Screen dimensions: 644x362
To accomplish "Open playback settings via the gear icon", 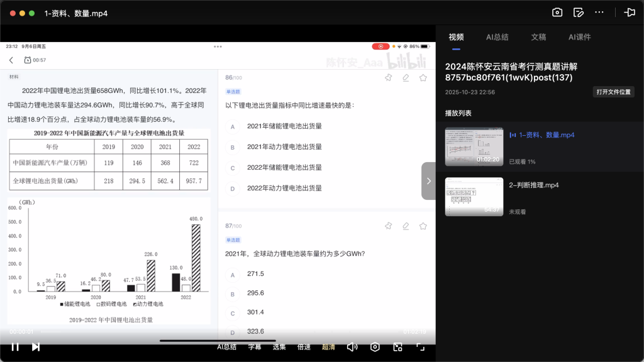I will (x=375, y=346).
